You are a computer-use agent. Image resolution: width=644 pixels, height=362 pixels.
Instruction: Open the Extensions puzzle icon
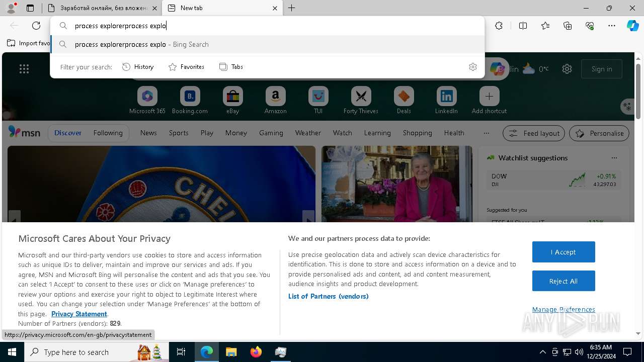[499, 26]
